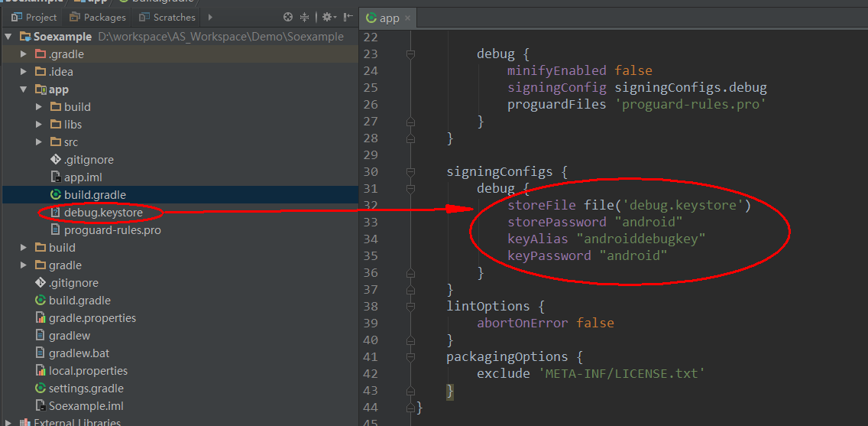
Task: Hide the project tool window
Action: [x=348, y=17]
